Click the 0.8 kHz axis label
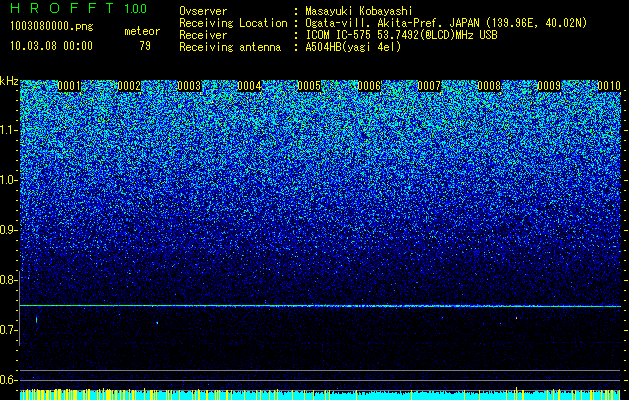This screenshot has width=629, height=400. tap(9, 280)
